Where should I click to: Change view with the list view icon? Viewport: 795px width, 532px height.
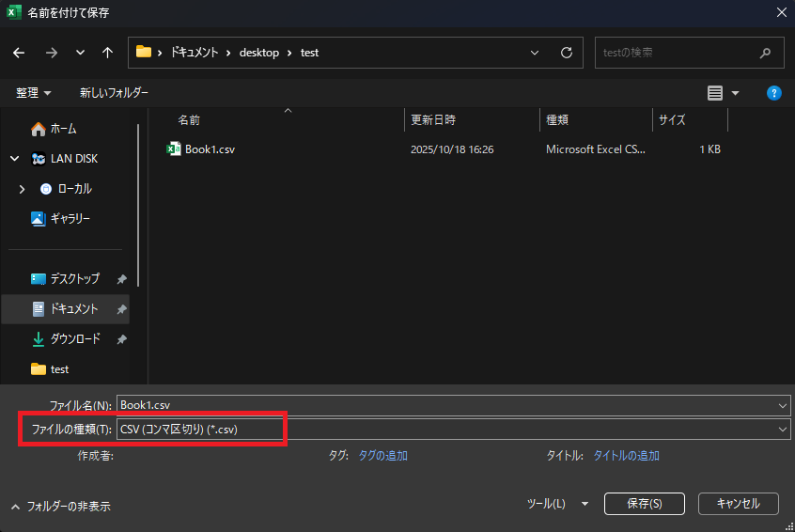[x=715, y=93]
